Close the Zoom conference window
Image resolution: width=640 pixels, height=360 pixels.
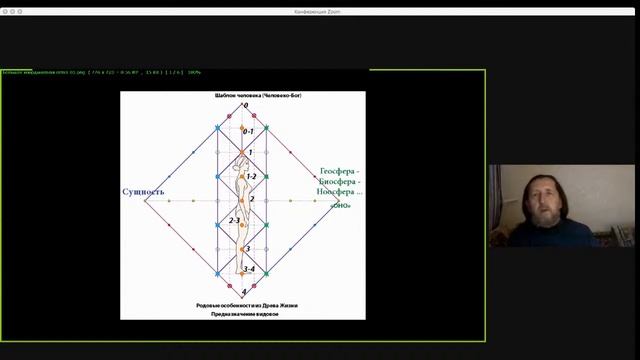click(x=5, y=12)
